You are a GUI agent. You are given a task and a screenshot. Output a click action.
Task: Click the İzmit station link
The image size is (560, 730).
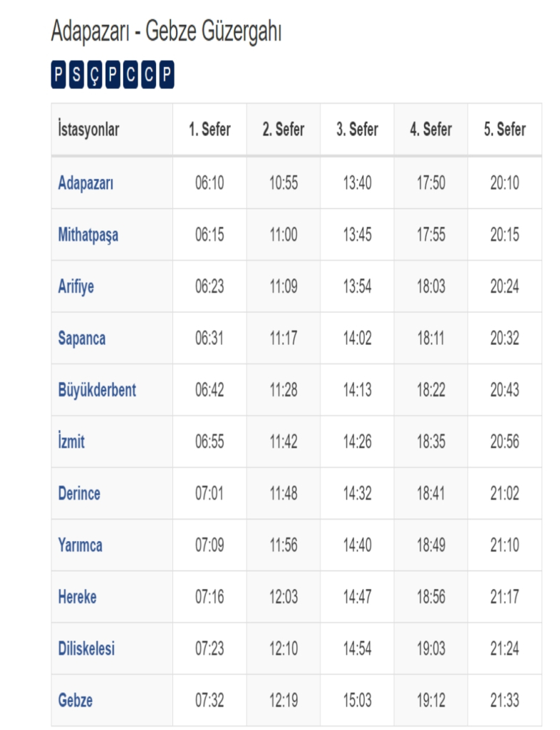click(71, 441)
